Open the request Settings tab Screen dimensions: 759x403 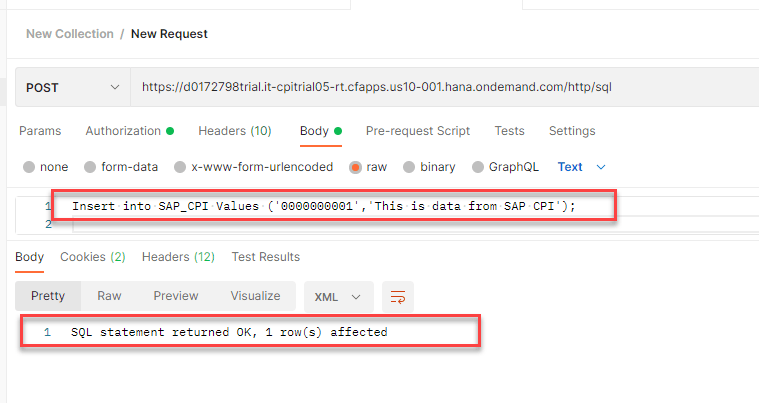[x=572, y=131]
